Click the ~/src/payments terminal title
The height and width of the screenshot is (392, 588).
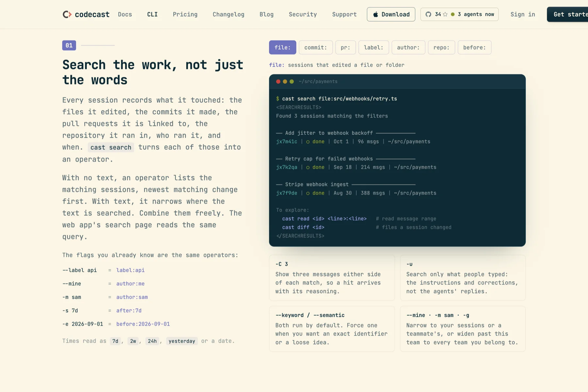pyautogui.click(x=318, y=81)
